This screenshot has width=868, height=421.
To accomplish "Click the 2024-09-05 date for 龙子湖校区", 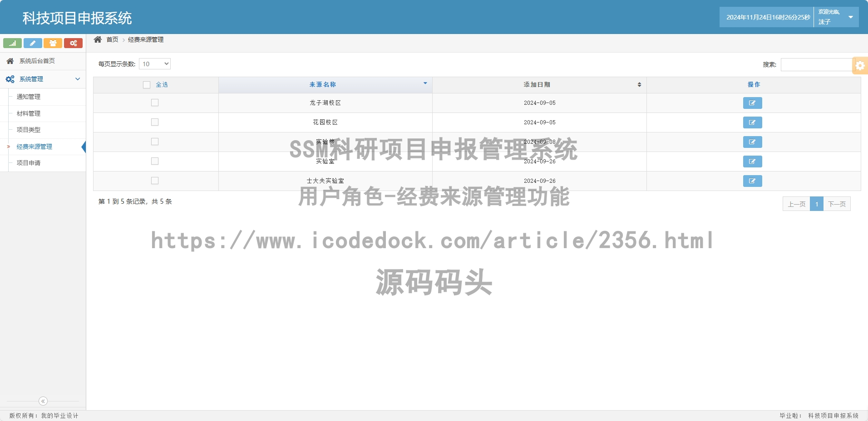I will pyautogui.click(x=539, y=103).
